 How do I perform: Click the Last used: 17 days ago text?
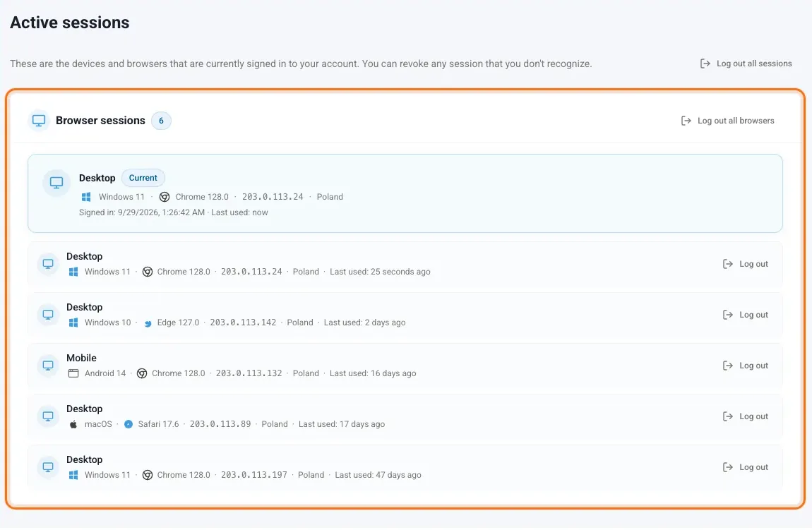tap(342, 424)
